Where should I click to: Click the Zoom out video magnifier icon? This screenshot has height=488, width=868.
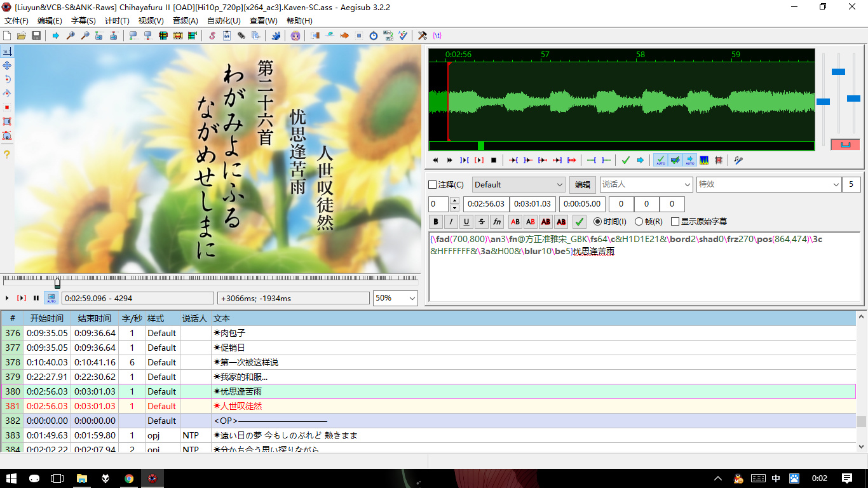coord(85,36)
